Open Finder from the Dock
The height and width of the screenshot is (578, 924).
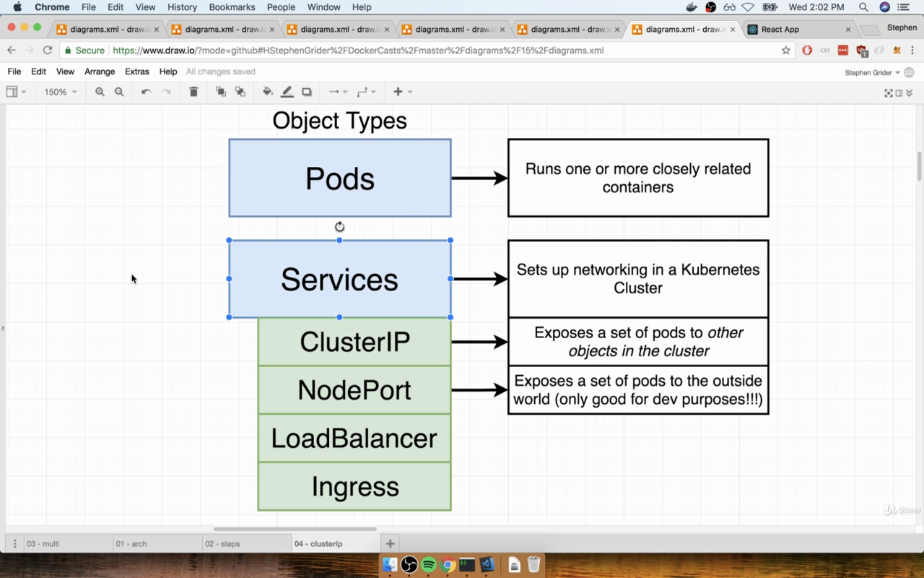390,564
